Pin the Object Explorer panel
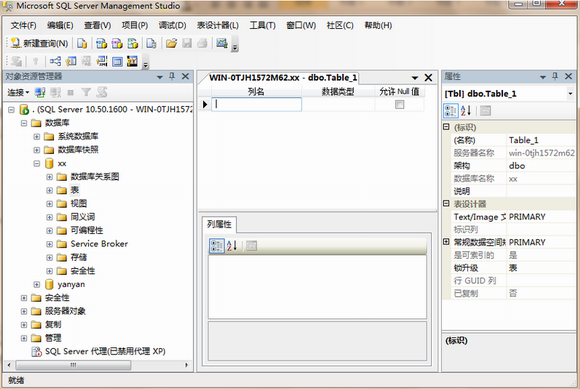Screen dimensions: 580x389 [x=172, y=76]
